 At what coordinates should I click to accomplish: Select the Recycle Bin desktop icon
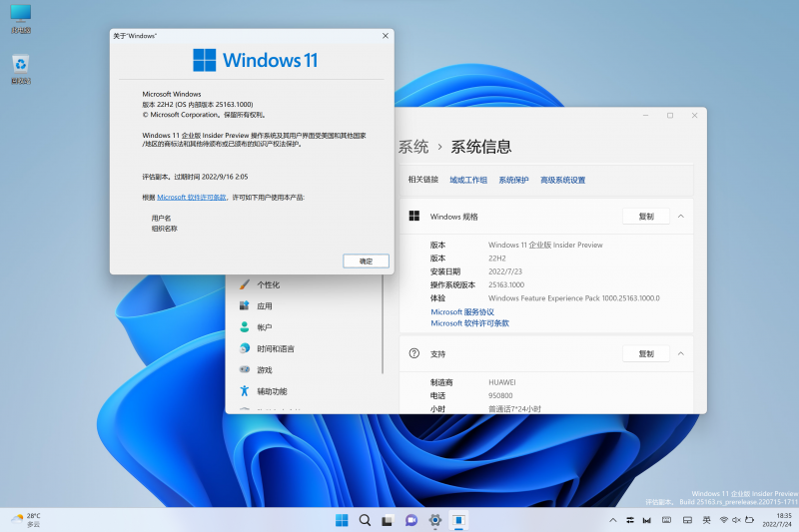pyautogui.click(x=20, y=69)
